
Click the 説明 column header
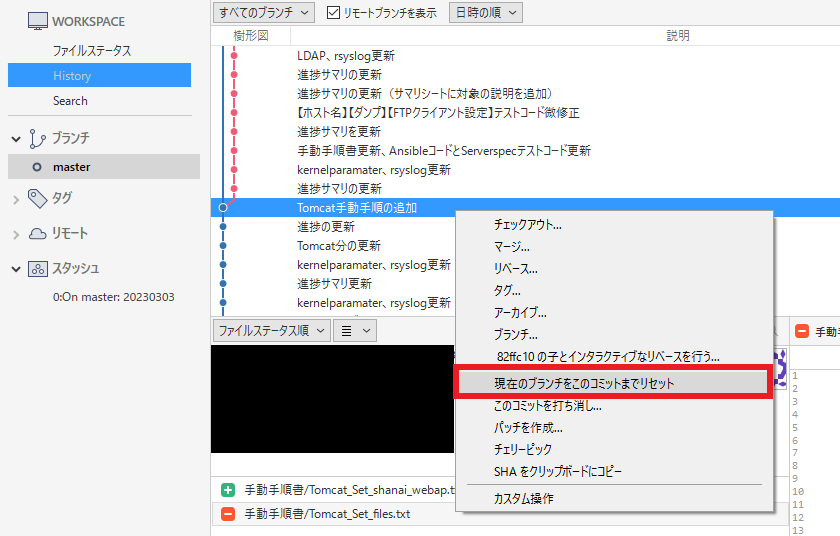(x=678, y=35)
